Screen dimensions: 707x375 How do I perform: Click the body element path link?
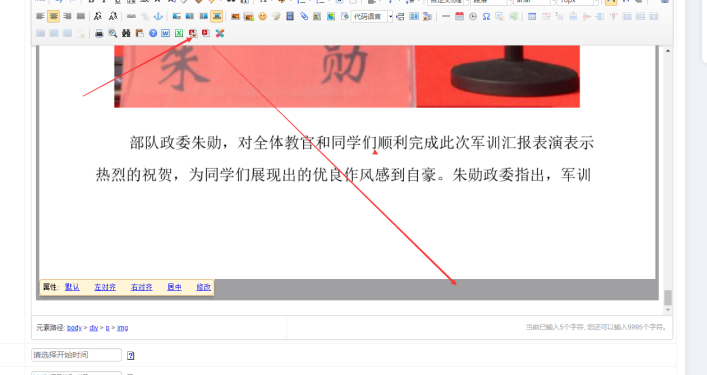pos(74,328)
